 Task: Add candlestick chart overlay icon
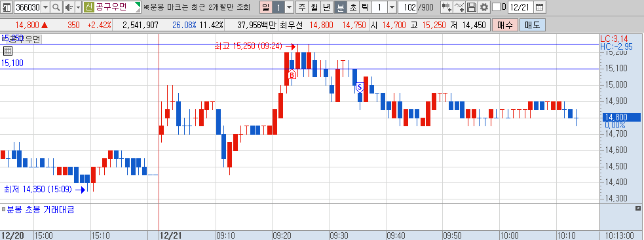point(447,7)
